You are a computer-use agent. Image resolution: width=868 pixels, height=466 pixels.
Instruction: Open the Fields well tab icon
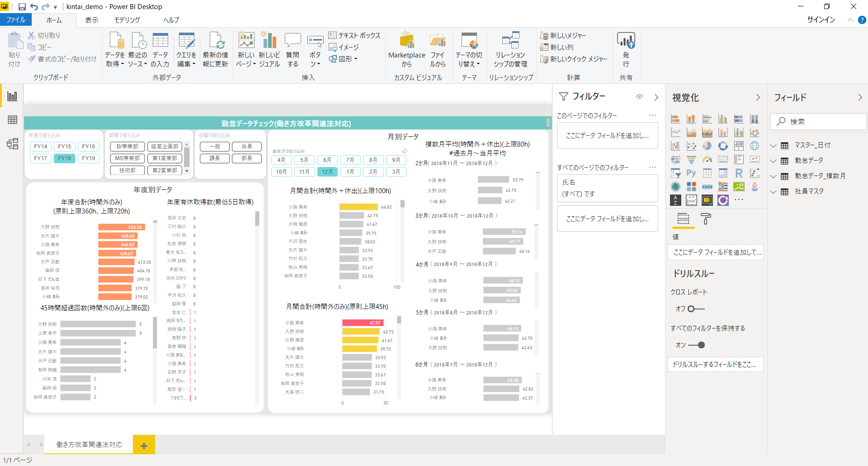tap(683, 219)
